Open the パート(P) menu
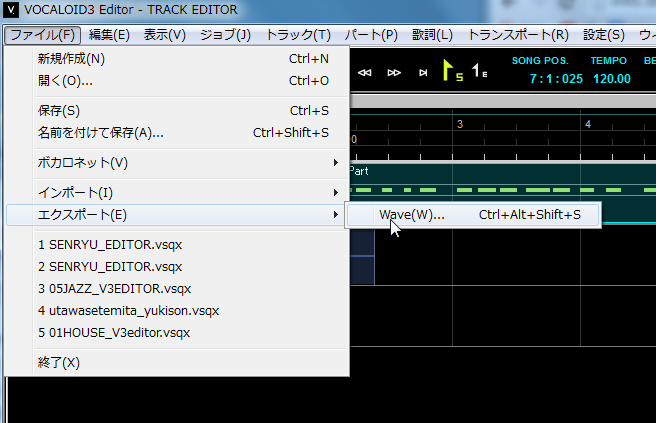 point(371,35)
